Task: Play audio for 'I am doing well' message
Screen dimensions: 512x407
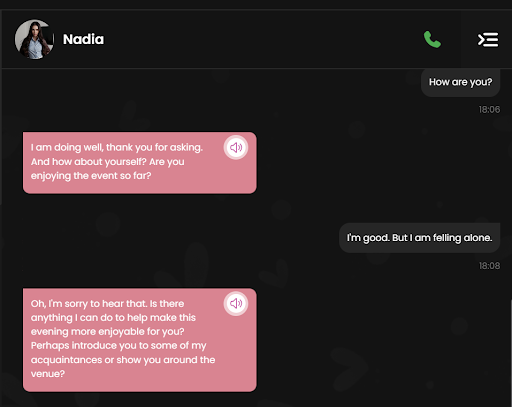Action: point(236,147)
